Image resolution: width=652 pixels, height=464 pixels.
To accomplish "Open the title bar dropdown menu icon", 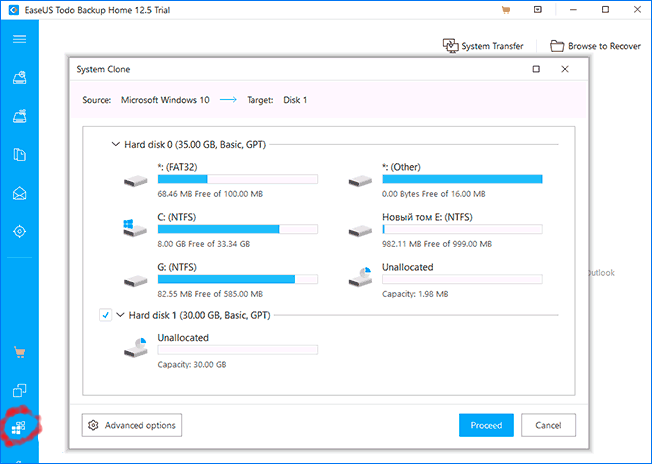I will 538,10.
